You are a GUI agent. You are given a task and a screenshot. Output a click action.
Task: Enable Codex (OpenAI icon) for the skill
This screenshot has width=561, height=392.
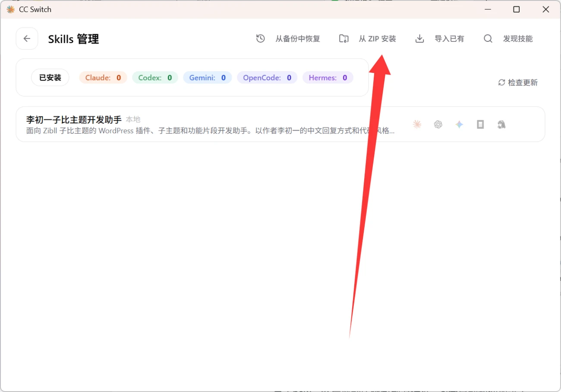pos(438,125)
